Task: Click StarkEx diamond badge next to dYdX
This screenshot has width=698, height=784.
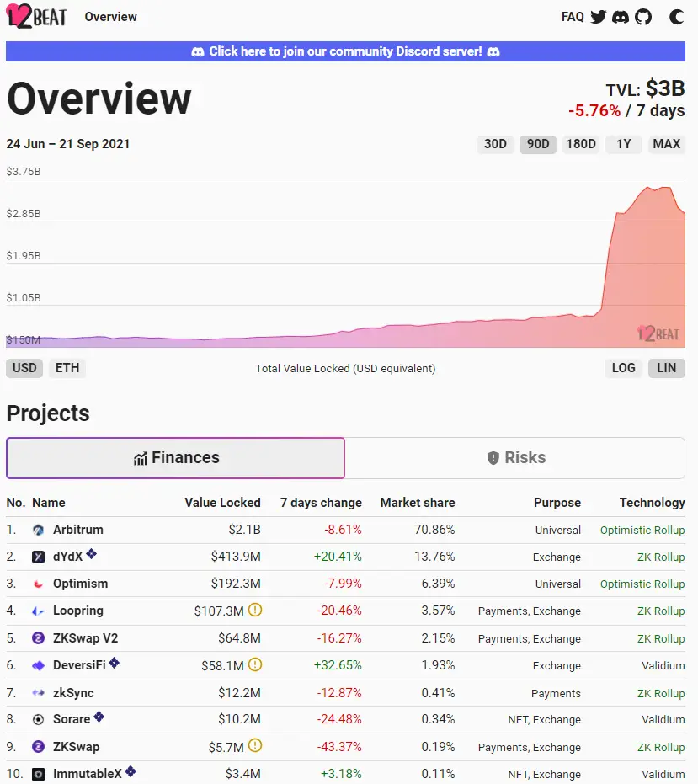Action: (91, 553)
